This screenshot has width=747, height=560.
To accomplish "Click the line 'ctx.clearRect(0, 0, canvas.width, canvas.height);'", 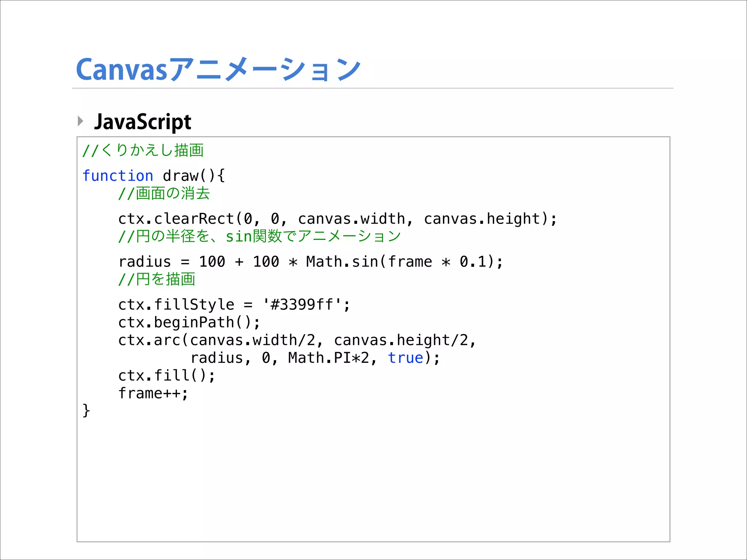I will (338, 219).
